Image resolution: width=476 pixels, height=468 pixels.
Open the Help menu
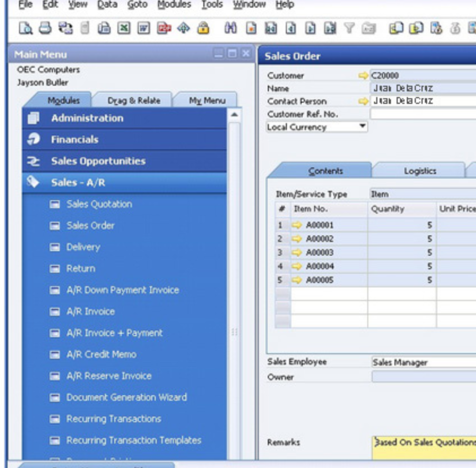[285, 4]
